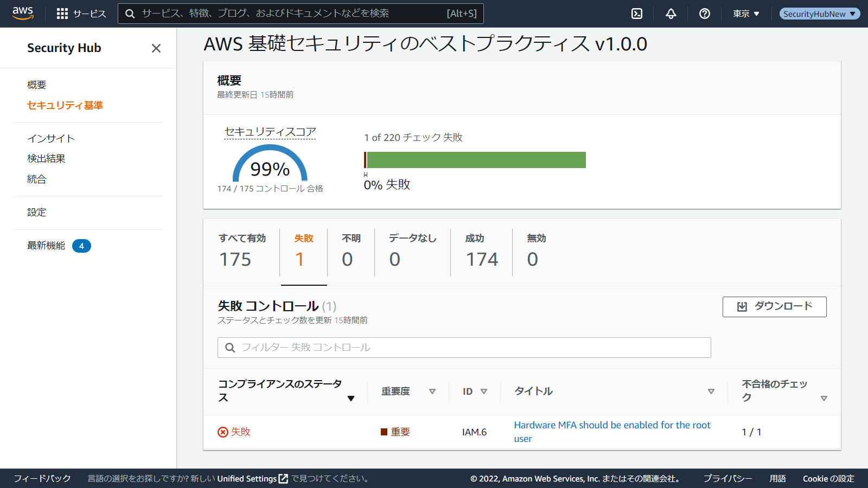Sort by コンプライアンスのステータス column arrow
Screen dimensions: 868x488
pos(351,399)
